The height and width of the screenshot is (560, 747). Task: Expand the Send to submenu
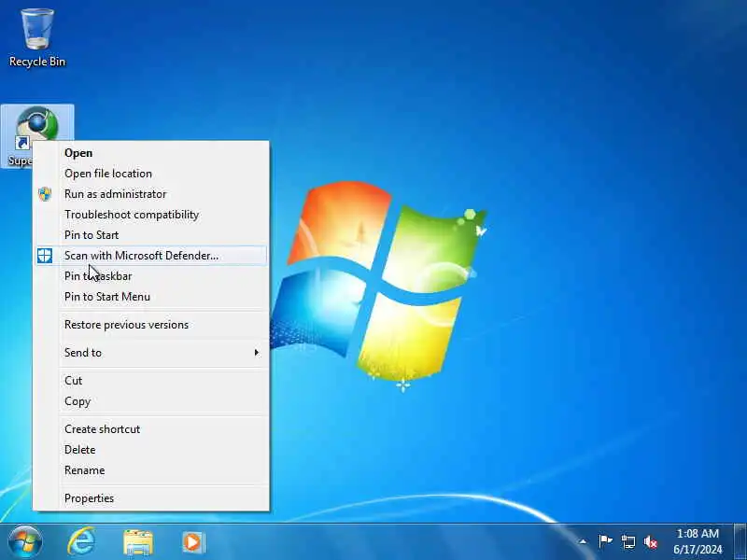(x=151, y=353)
